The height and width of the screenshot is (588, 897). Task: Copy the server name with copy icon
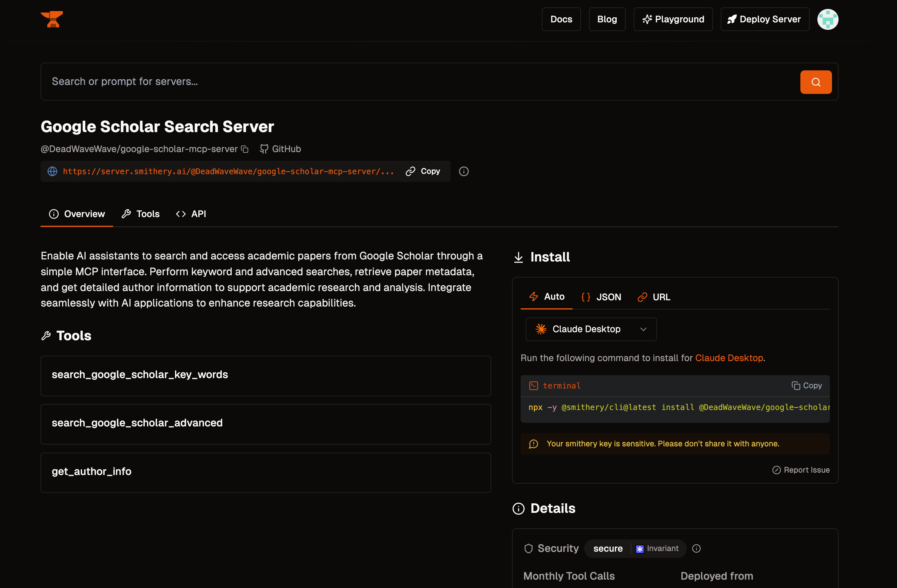[245, 149]
